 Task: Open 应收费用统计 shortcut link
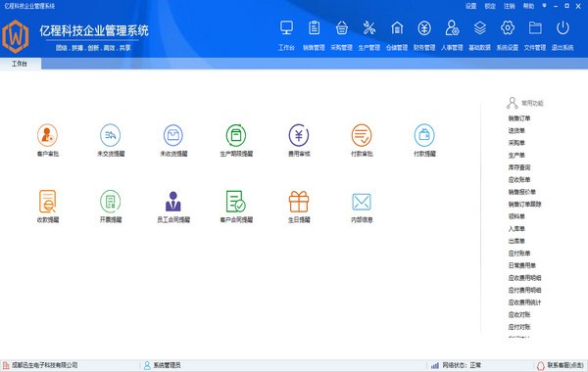(x=525, y=302)
